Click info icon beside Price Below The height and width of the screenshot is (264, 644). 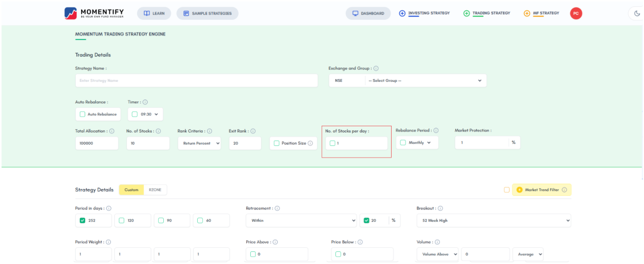360,242
